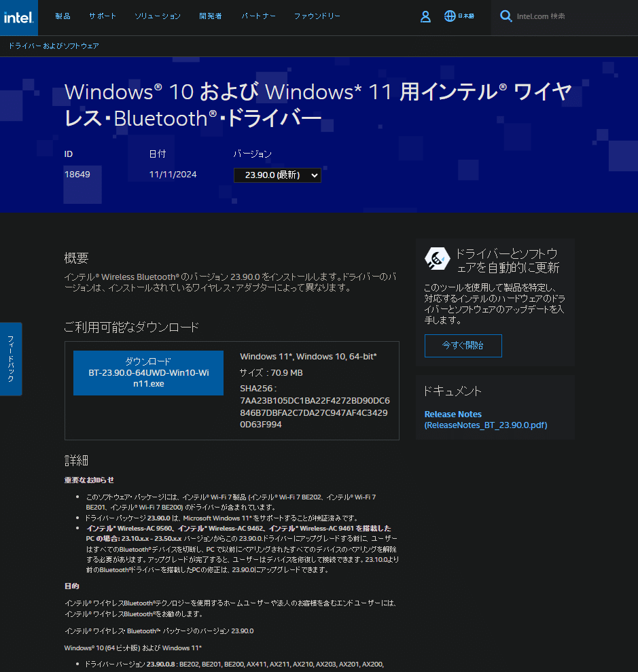Click the 日本語 language label
Viewport: 638px width, 672px height.
pos(465,16)
